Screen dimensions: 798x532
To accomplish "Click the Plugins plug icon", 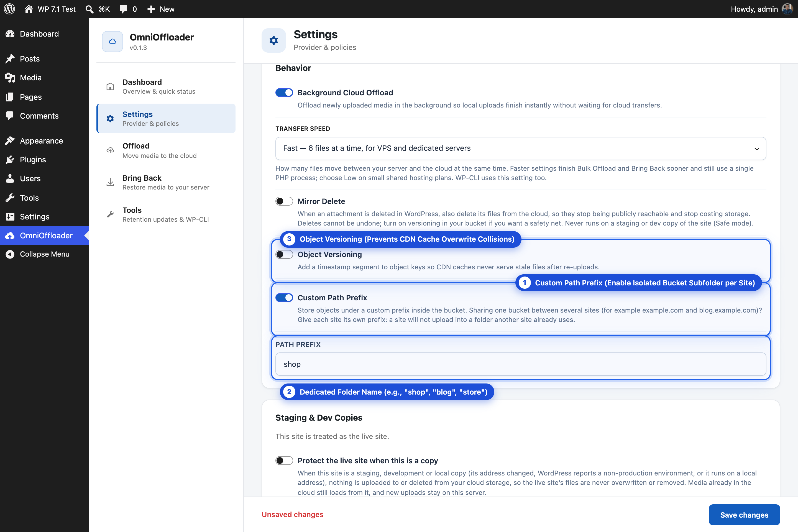I will [10, 160].
